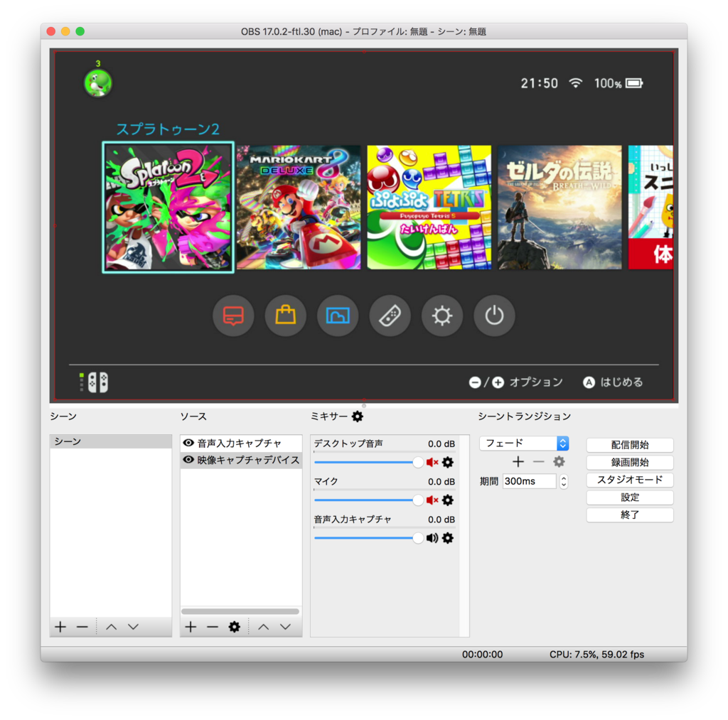
Task: Open マイク channel settings gear
Action: (448, 500)
